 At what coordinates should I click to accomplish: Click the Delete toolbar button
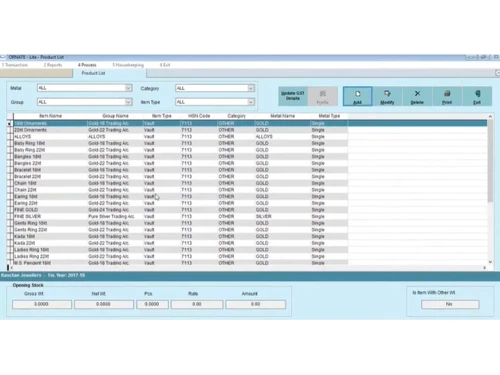point(417,97)
